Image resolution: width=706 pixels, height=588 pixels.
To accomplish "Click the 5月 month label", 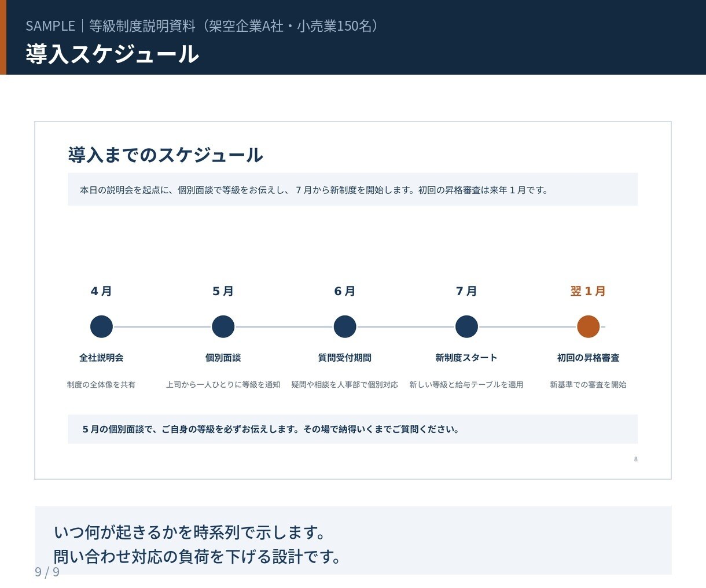I will [223, 291].
